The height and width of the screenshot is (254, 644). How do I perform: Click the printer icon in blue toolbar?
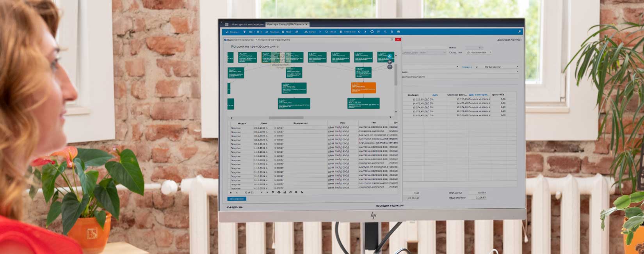[398, 32]
